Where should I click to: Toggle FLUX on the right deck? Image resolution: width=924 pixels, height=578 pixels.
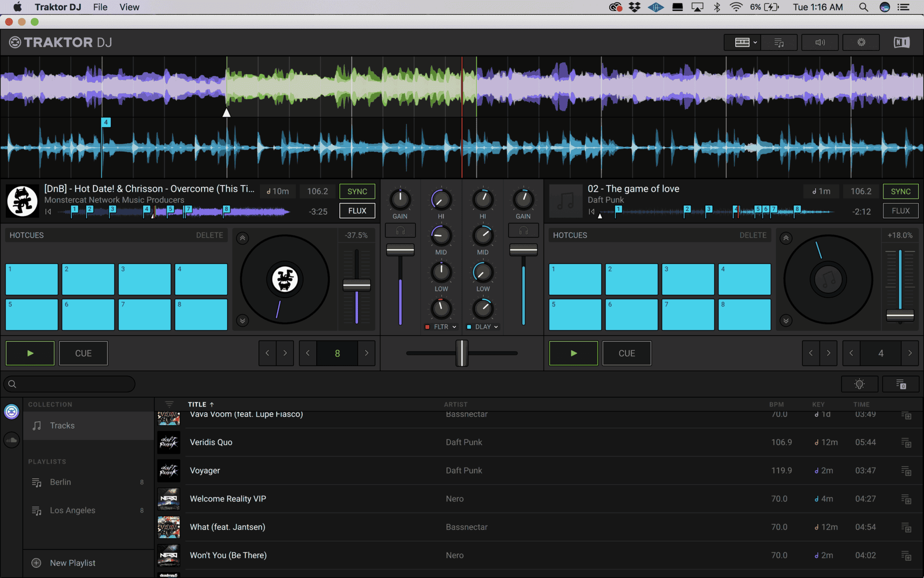coord(900,210)
